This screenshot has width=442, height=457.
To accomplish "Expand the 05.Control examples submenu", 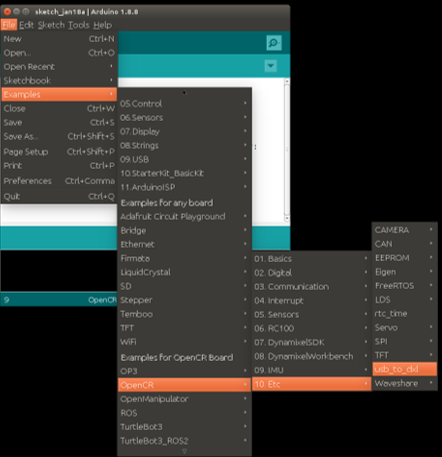I will click(x=185, y=104).
